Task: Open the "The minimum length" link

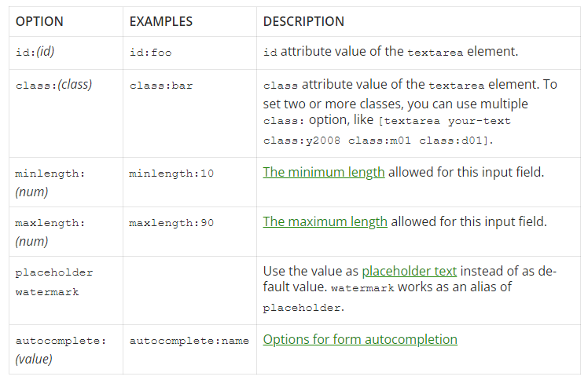Action: tap(324, 173)
